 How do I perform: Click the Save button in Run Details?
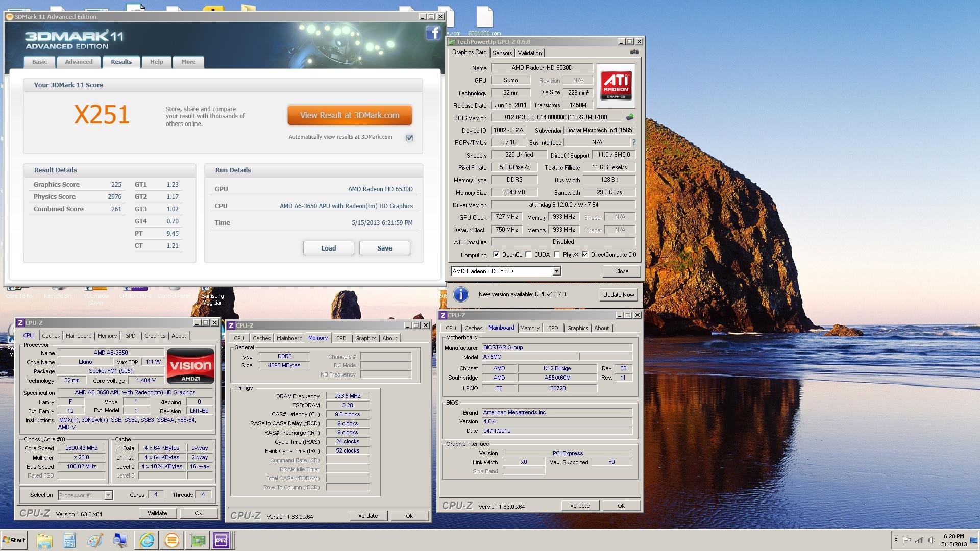pyautogui.click(x=384, y=248)
